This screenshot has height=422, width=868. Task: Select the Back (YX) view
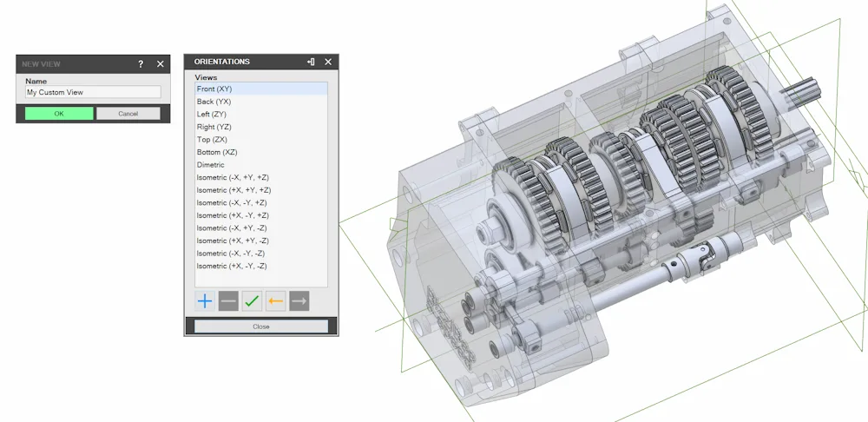(x=260, y=102)
